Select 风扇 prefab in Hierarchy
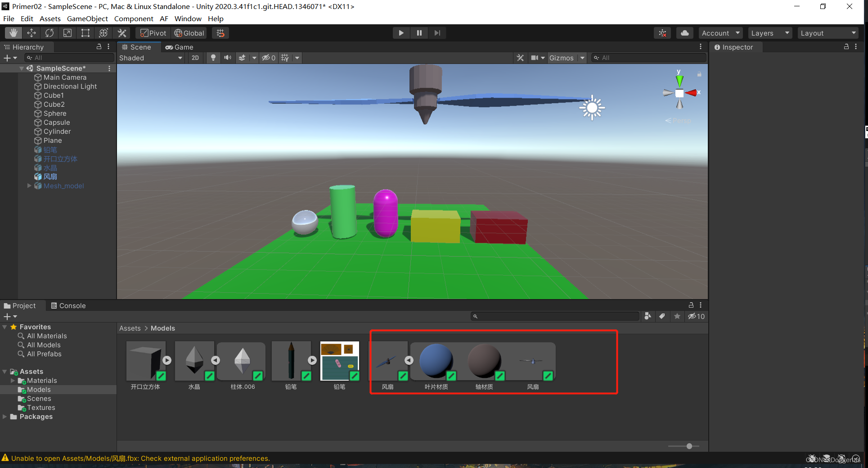 click(x=50, y=177)
